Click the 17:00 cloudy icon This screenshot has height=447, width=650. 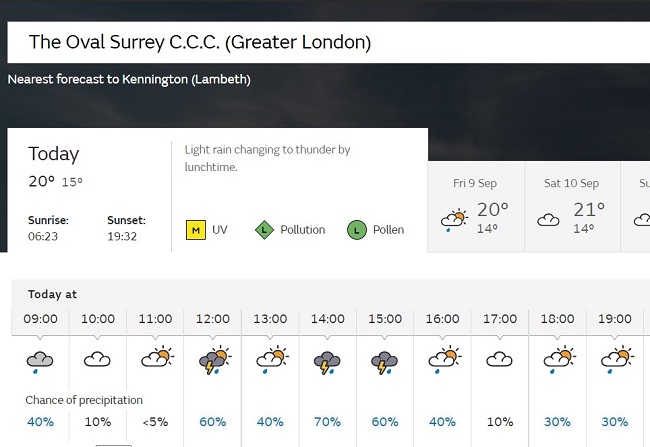click(500, 359)
